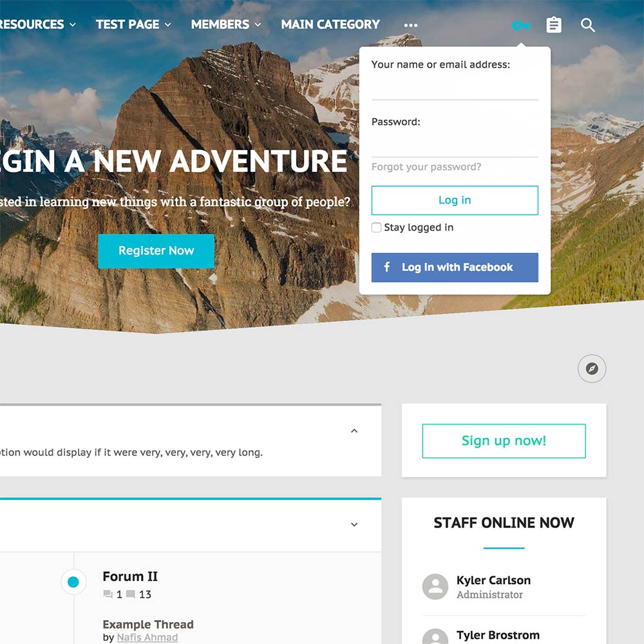
Task: Click the Sign up now button
Action: (504, 440)
